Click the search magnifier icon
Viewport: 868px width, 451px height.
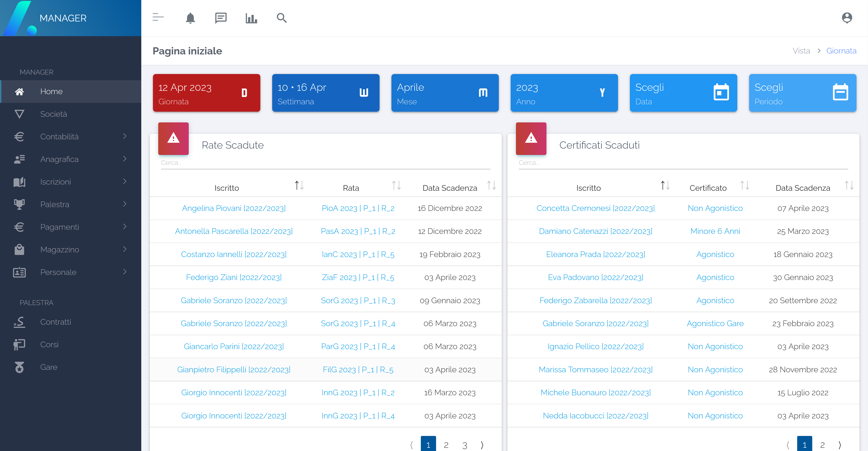[x=281, y=18]
